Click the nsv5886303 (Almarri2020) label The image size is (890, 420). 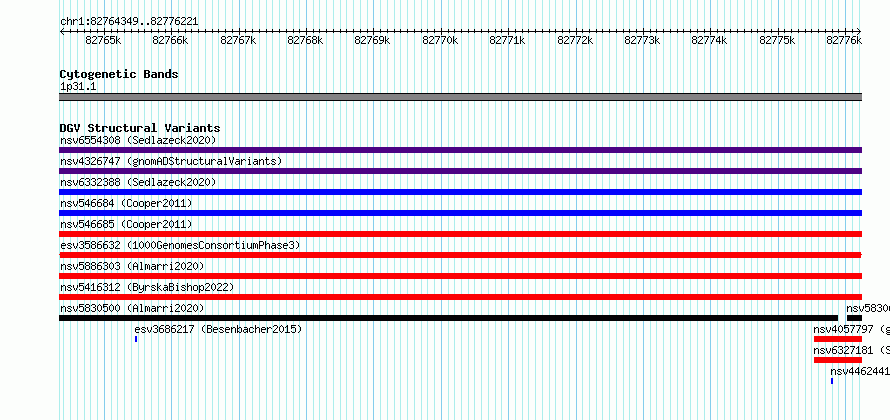132,266
